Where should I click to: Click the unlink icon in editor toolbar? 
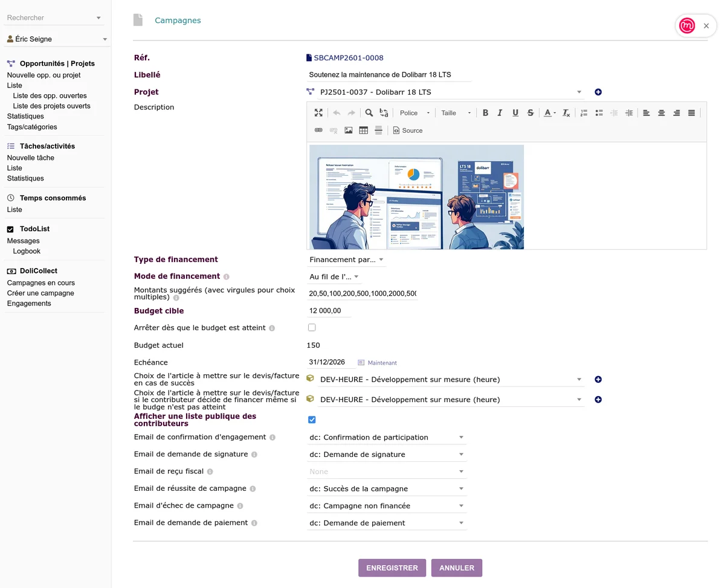coord(333,130)
